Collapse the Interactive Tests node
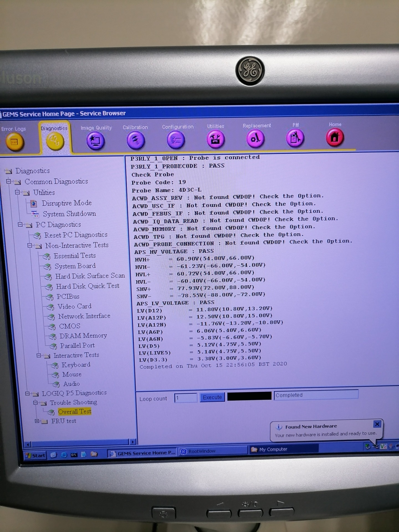The height and width of the screenshot is (532, 399). (x=39, y=355)
